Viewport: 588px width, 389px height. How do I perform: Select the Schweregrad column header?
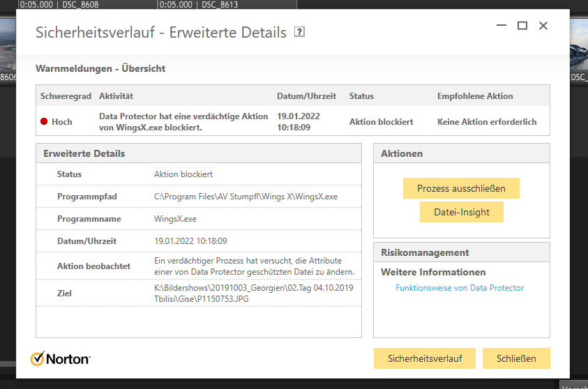coord(66,96)
